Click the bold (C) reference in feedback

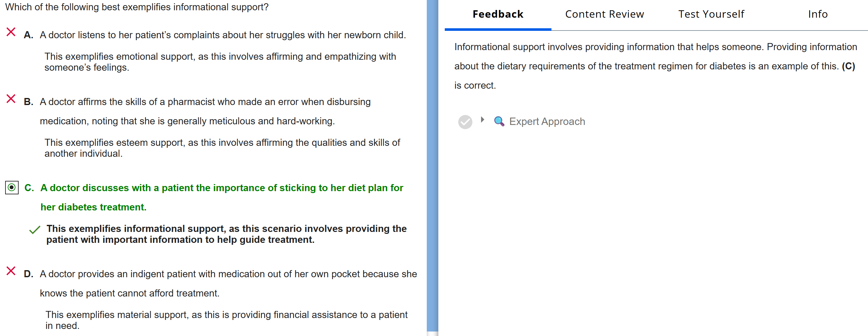[848, 66]
